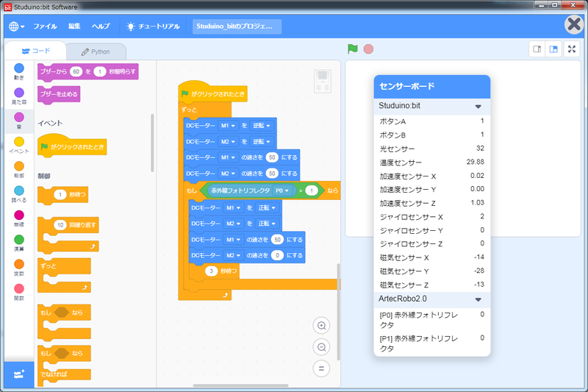Reset workspace zoom with equals icon
Viewport: 588px width, 392px height.
click(x=321, y=368)
